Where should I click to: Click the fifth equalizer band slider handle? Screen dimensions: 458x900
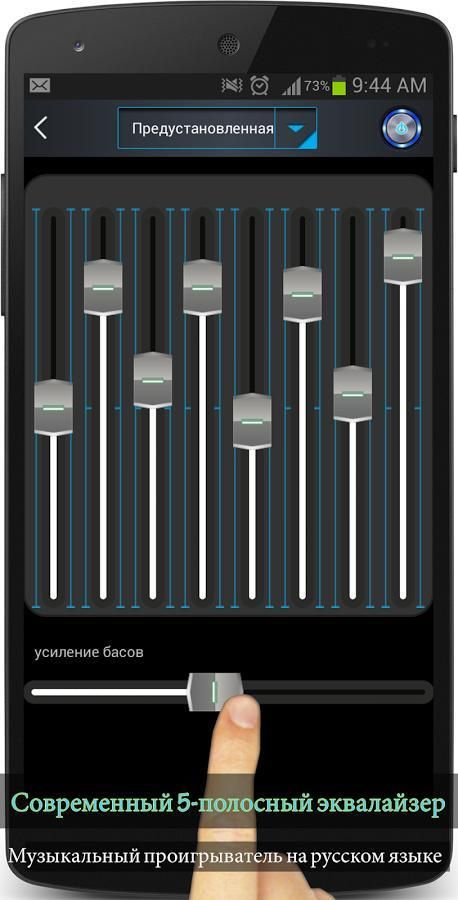252,421
